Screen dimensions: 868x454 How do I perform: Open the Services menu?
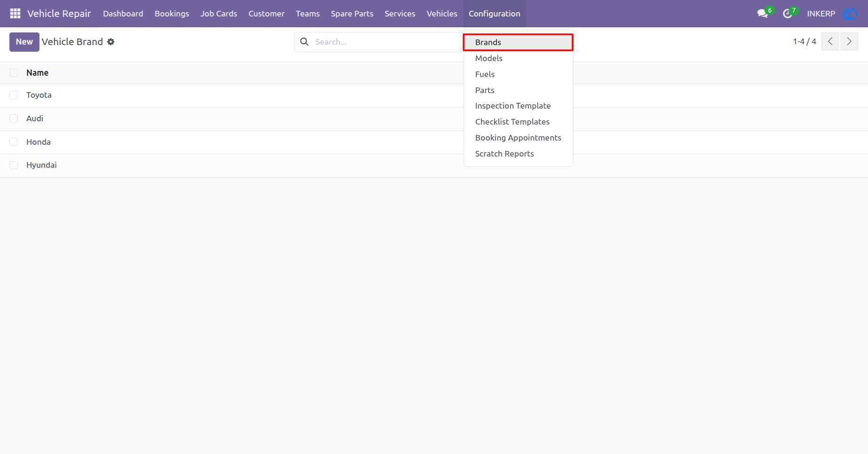click(x=400, y=14)
